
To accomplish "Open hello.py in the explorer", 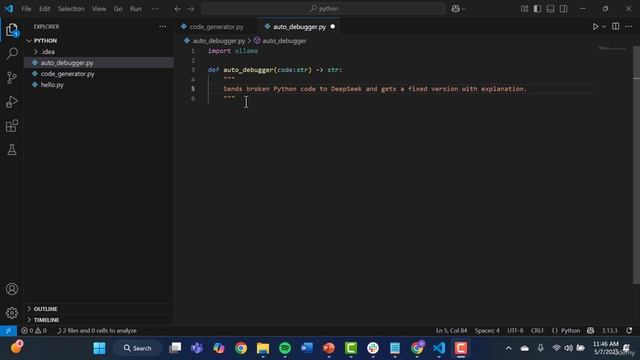I will [52, 85].
